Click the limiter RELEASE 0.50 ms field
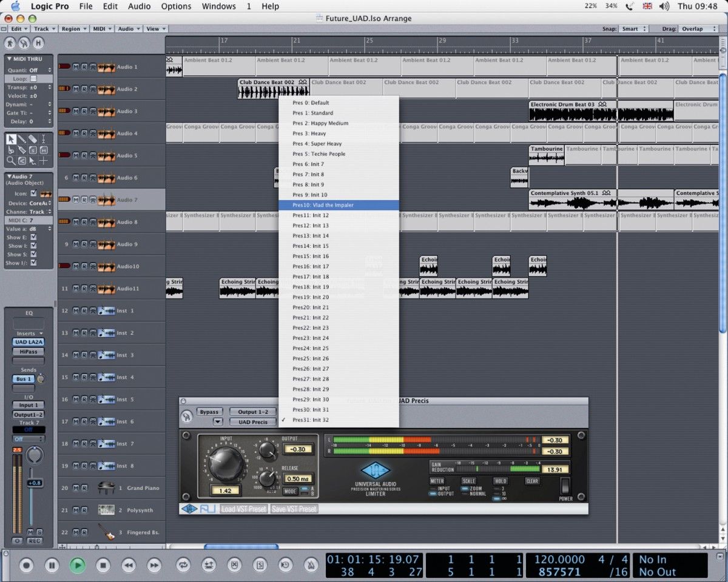 coord(297,479)
